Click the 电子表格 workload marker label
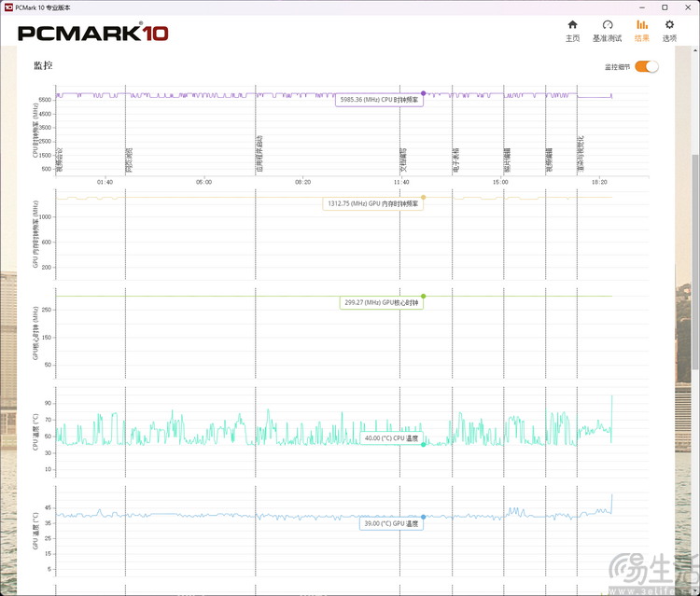Viewport: 700px width, 596px height. 455,159
